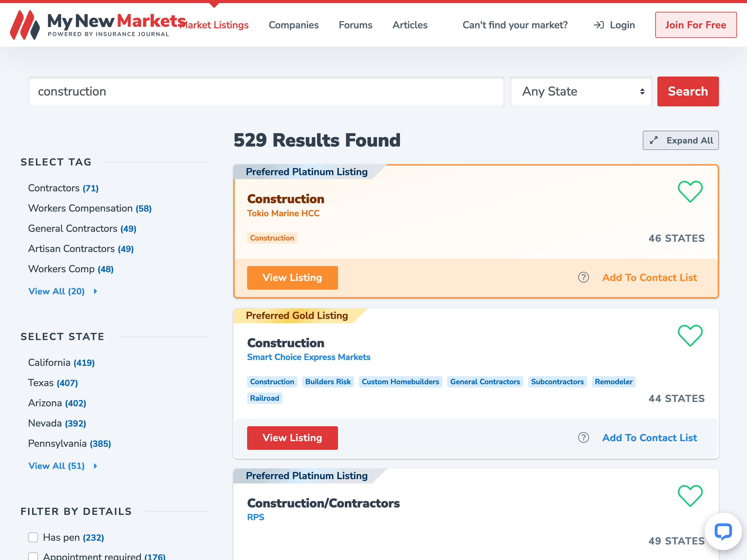Click the red Search button
This screenshot has height=560, width=747.
pos(688,91)
